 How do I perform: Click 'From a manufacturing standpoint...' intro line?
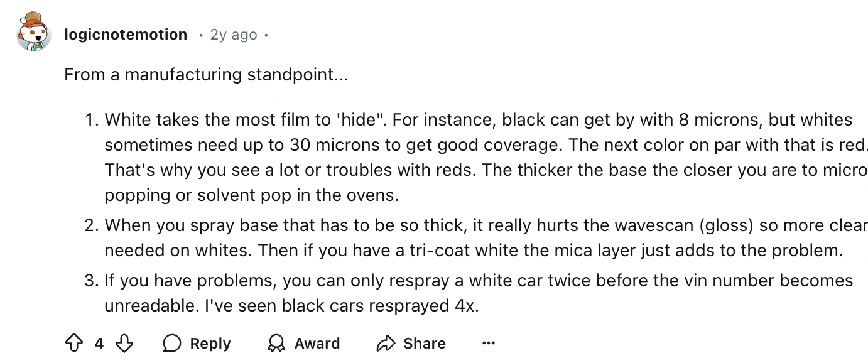click(206, 75)
